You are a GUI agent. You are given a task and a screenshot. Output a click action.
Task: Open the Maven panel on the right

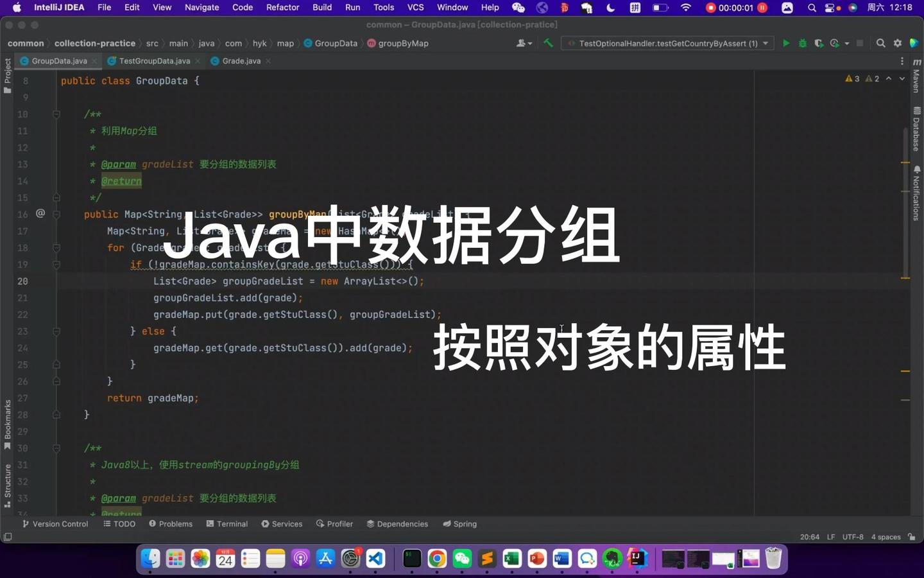916,78
